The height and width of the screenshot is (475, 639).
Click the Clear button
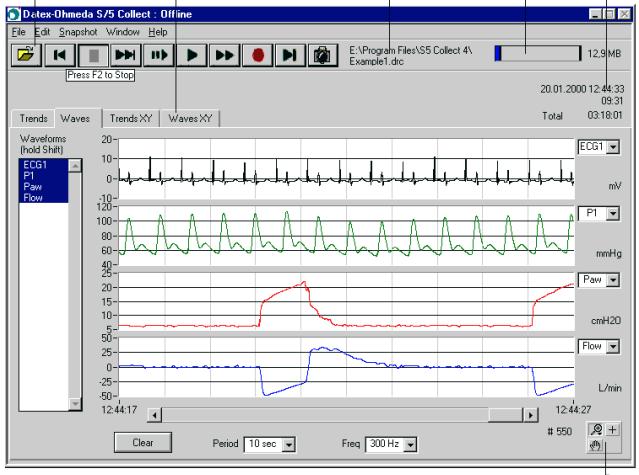tap(143, 442)
